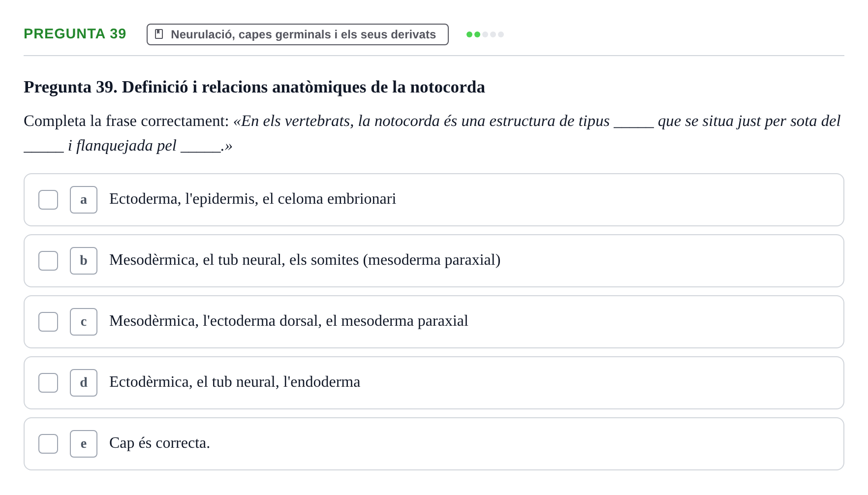The image size is (868, 495).
Task: Click the difficulty dots indicator
Action: [485, 34]
